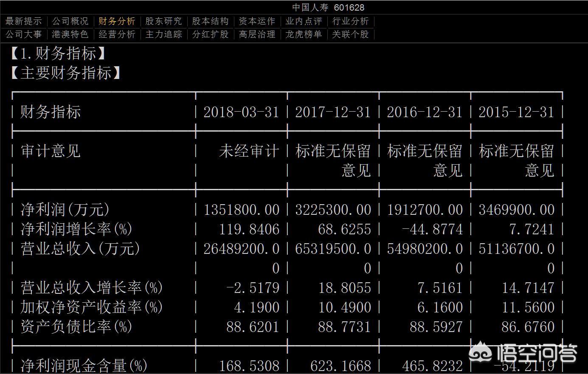Click the 财务指标 column header
This screenshot has width=588, height=374.
[x=51, y=112]
